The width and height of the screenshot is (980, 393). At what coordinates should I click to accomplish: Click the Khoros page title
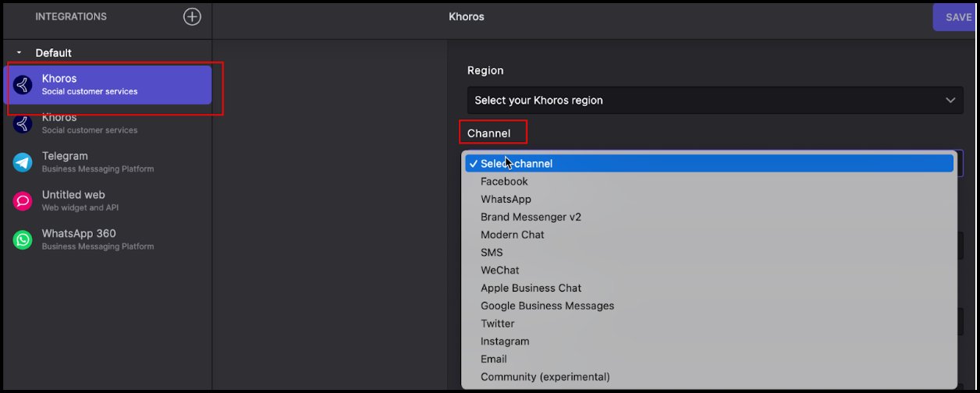[x=467, y=16]
